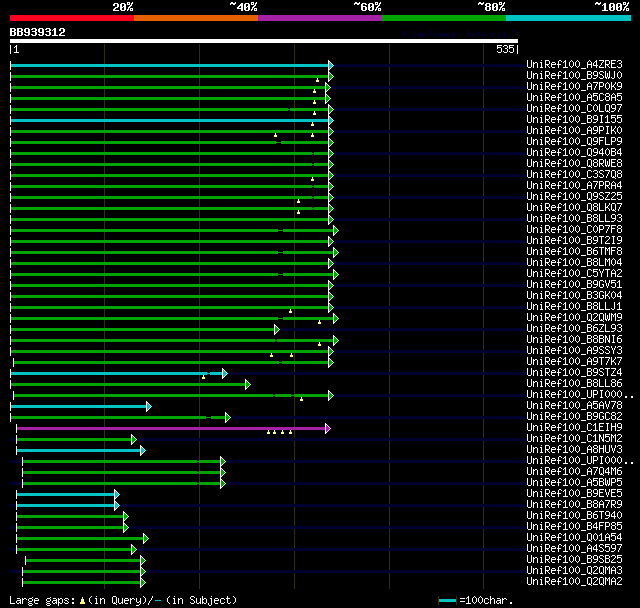Image resolution: width=640 pixels, height=608 pixels.
Task: Click the cyan alignment bar of UniRef100_A4ZRE3
Action: tap(169, 65)
